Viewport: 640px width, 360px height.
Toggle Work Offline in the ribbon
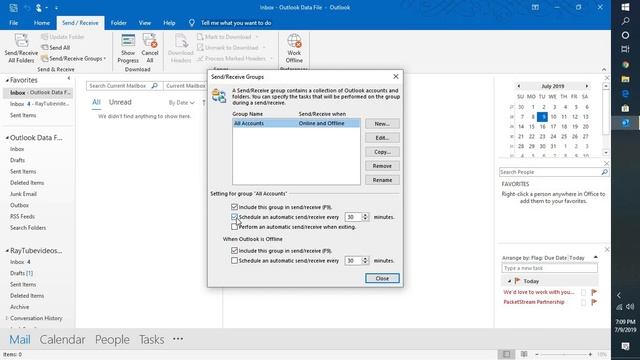tap(294, 49)
